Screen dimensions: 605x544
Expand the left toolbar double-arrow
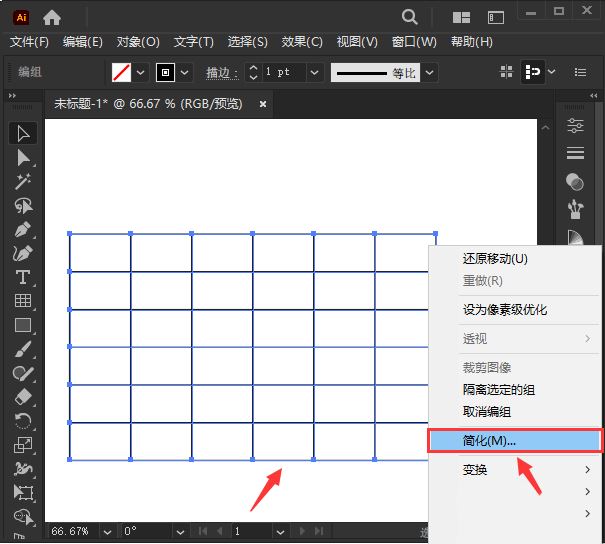[12, 95]
